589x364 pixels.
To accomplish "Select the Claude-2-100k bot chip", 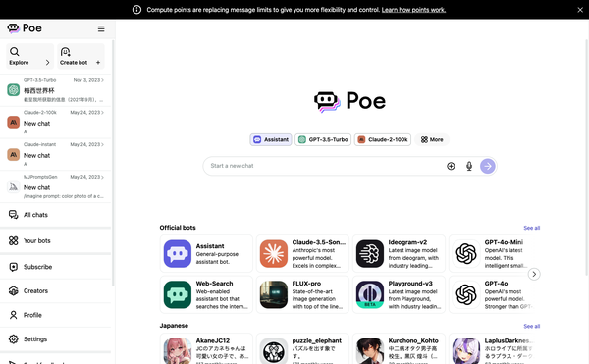I will coord(383,139).
